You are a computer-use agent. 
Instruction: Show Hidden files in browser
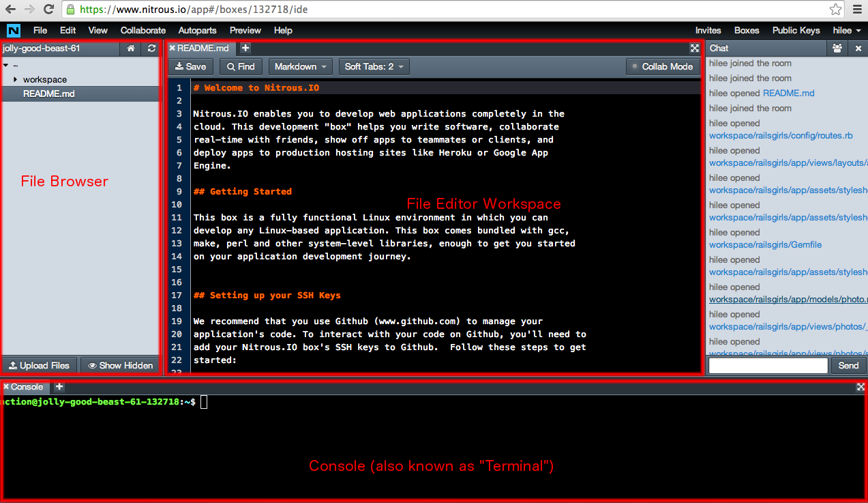120,365
